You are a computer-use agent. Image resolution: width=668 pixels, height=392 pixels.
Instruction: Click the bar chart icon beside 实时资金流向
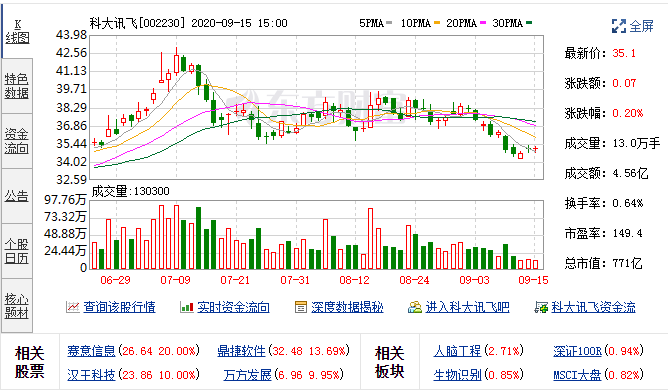tap(187, 307)
